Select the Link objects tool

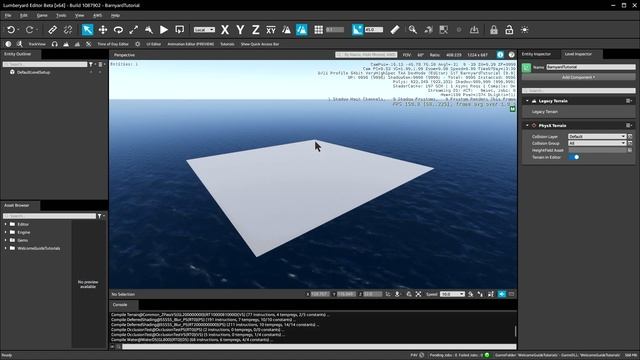click(52, 30)
